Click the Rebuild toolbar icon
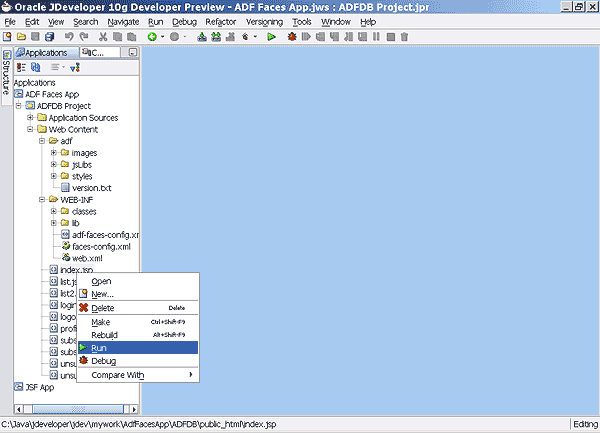Image resolution: width=600 pixels, height=433 pixels. [216, 37]
